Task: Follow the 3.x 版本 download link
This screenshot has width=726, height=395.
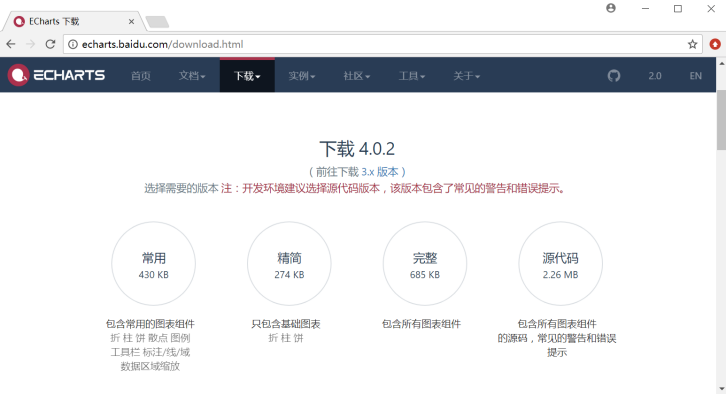Action: pyautogui.click(x=380, y=172)
